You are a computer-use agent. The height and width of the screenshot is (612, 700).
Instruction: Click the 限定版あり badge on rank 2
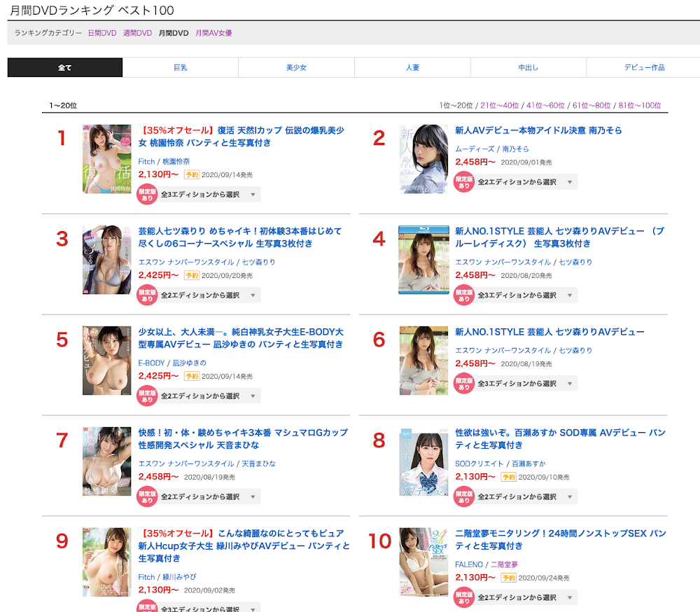[x=464, y=182]
